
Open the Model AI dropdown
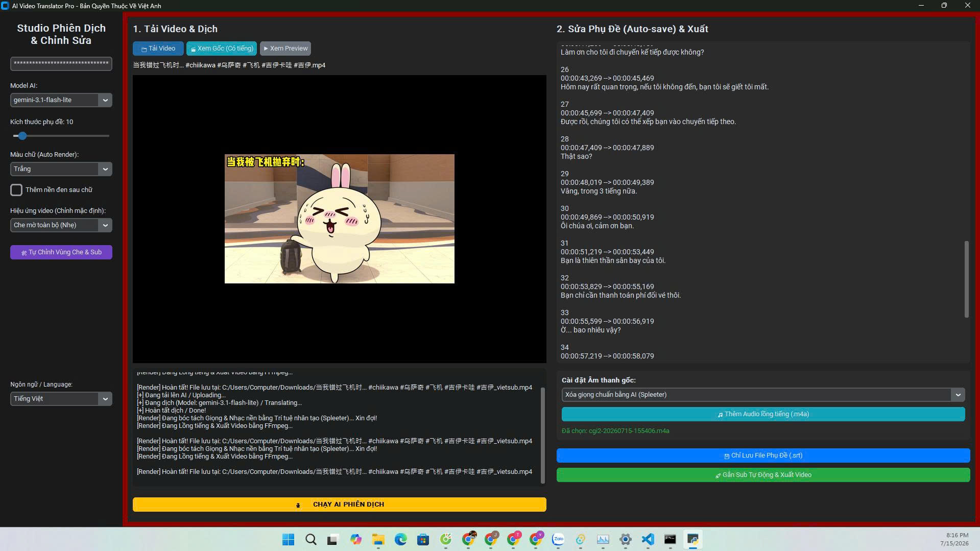pyautogui.click(x=61, y=100)
